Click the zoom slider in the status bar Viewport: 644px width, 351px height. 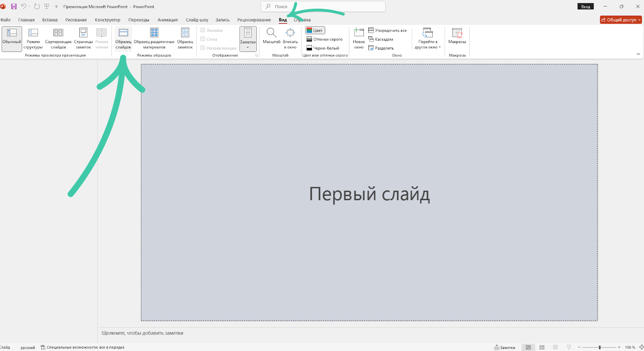click(x=599, y=347)
